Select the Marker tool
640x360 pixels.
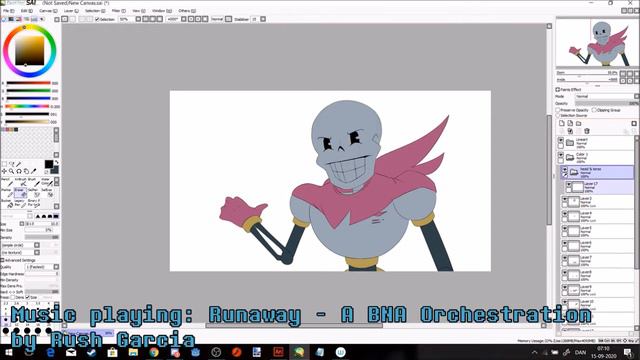coord(7,193)
